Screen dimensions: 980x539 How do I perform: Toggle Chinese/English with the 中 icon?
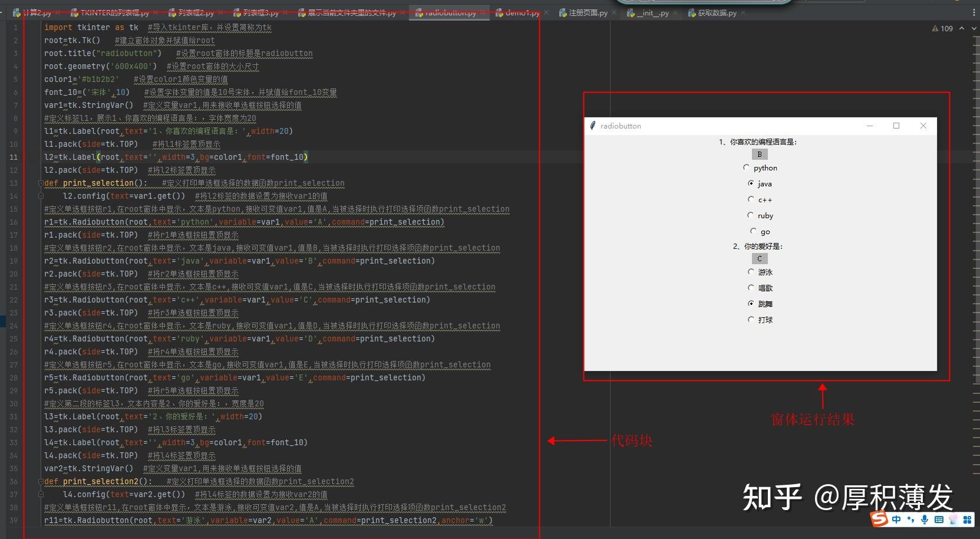pos(896,519)
